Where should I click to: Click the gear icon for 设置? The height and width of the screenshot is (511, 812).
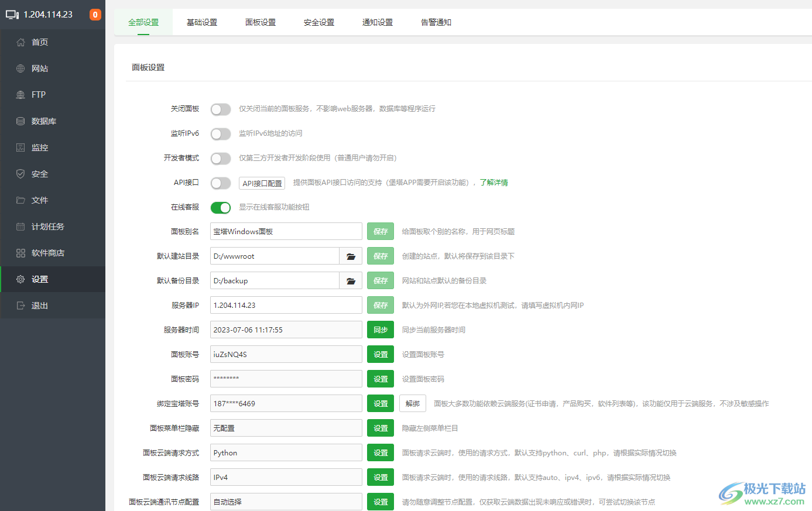[x=20, y=279]
